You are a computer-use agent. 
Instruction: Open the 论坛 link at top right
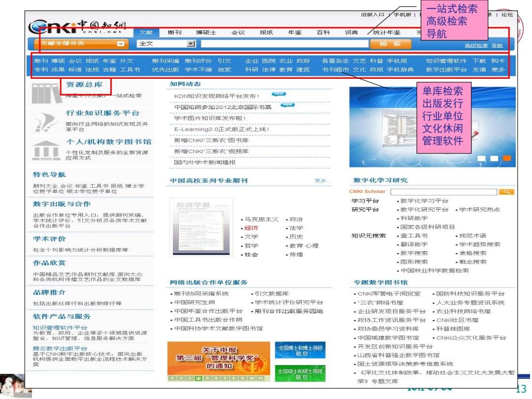click(x=507, y=15)
